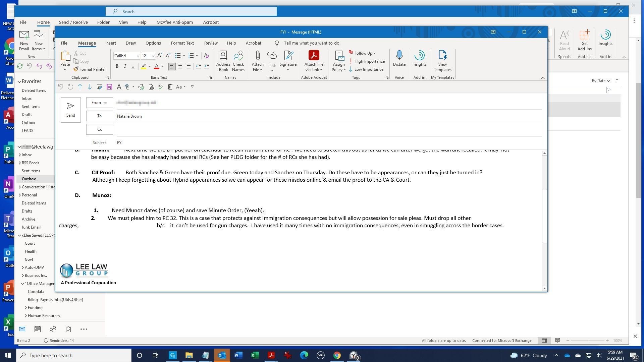Open the Follow Up dropdown
The height and width of the screenshot is (362, 644).
362,53
